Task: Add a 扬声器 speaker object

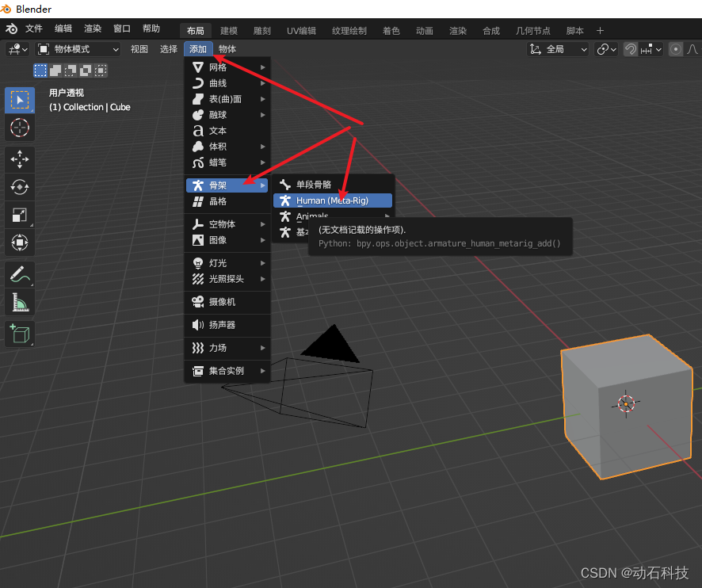Action: [227, 325]
